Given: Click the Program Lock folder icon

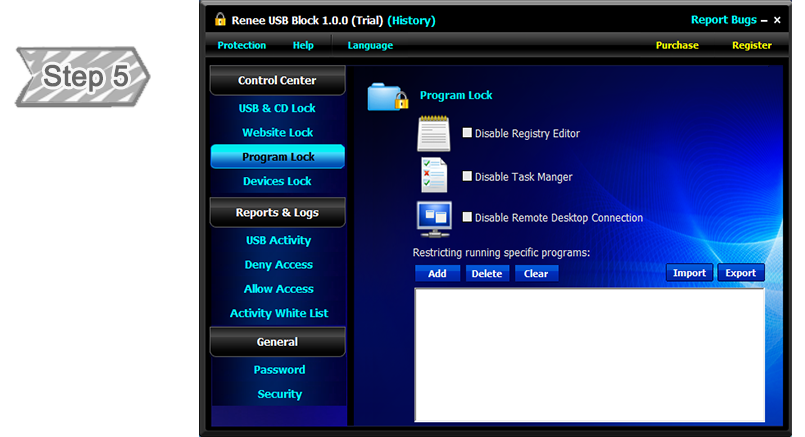Looking at the screenshot, I should pos(387,96).
